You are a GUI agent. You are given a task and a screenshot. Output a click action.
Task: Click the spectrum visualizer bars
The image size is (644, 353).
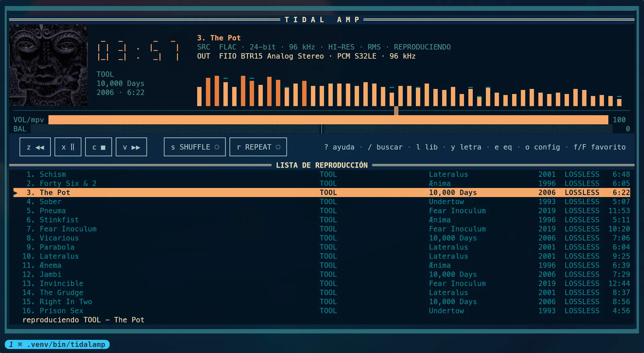coord(409,91)
